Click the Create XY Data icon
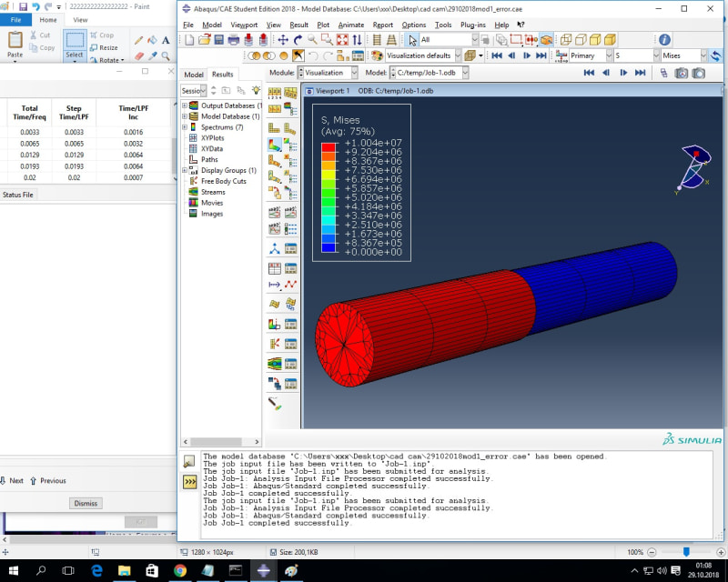Screen dimensions: 728x582 (x=275, y=268)
